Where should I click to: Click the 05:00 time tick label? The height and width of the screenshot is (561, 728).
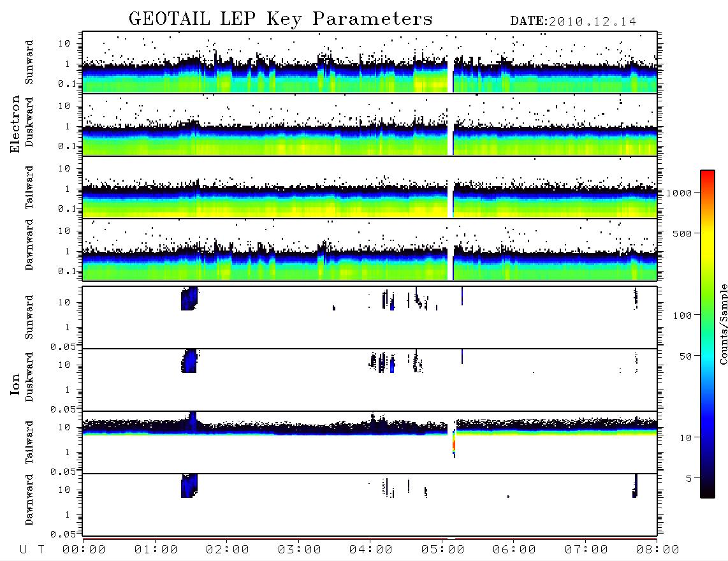coord(443,550)
